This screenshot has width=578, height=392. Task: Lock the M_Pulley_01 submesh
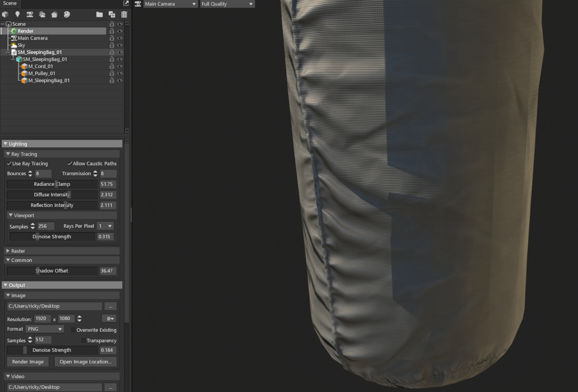[112, 73]
